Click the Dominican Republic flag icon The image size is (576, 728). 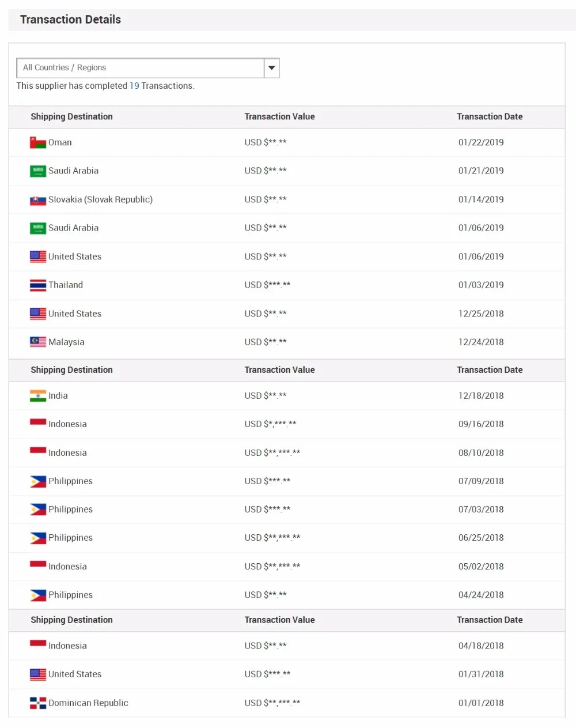(38, 703)
